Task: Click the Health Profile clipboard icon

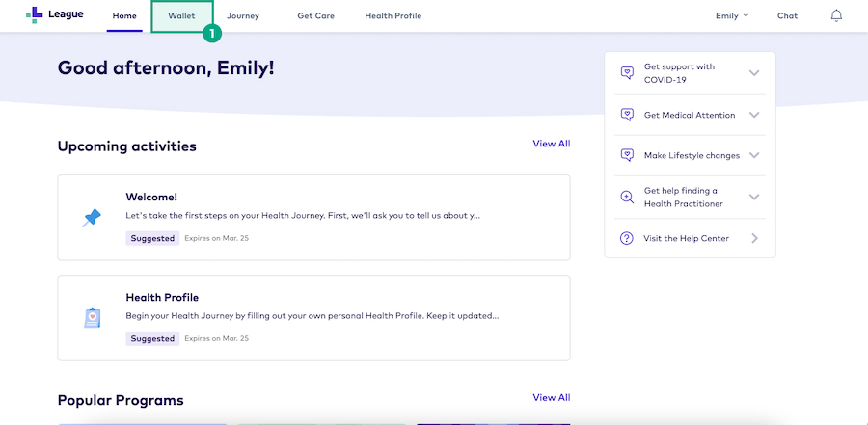Action: click(92, 318)
